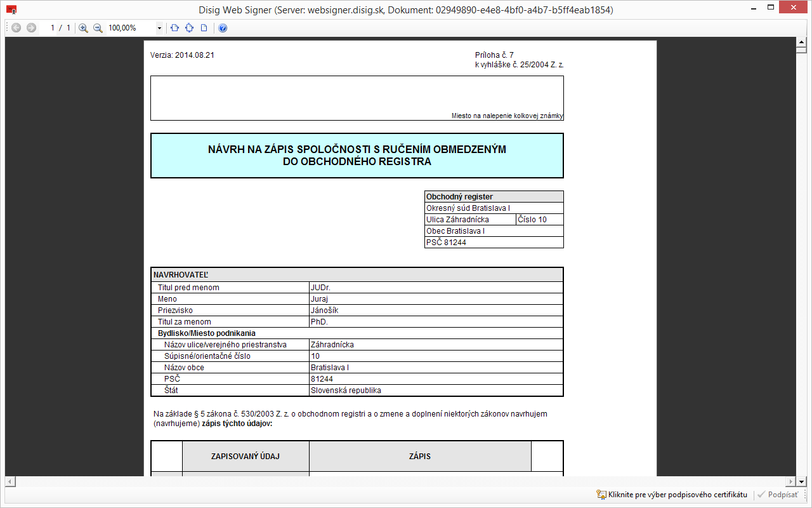Click 'Miesto na nalepenie kolkovej známky' text

(507, 116)
